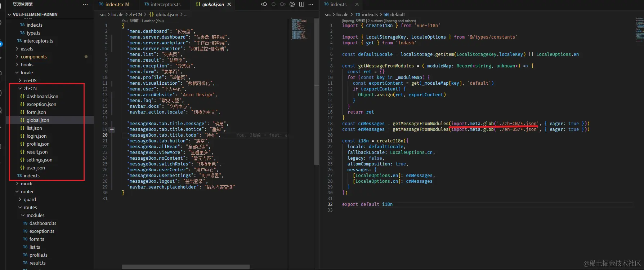Split the global.json editor to the right

click(x=301, y=4)
